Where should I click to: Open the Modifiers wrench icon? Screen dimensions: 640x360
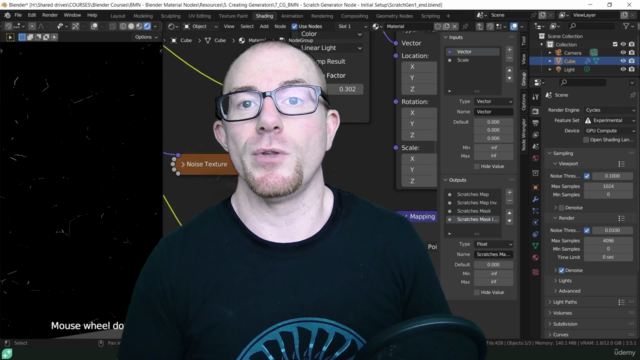pyautogui.click(x=536, y=199)
